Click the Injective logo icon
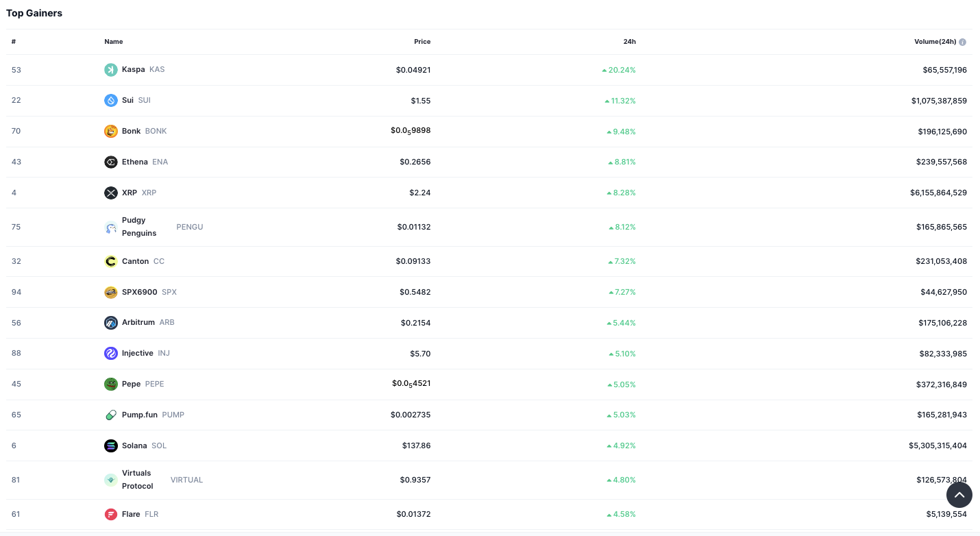The width and height of the screenshot is (980, 536). click(x=111, y=353)
